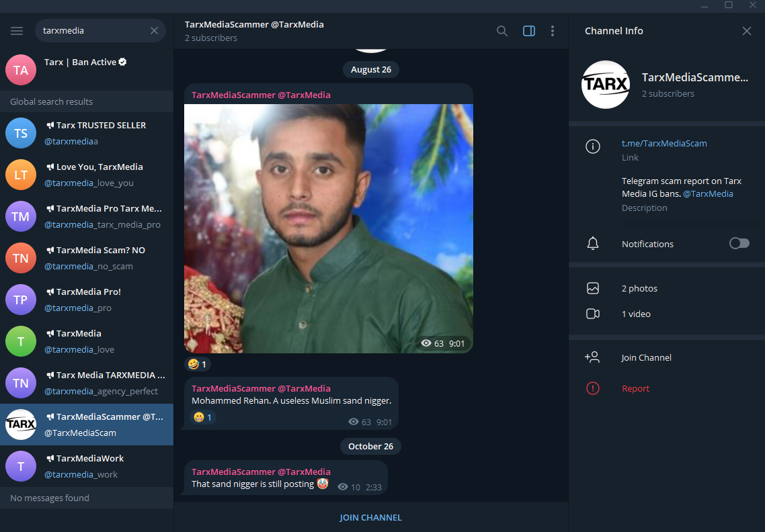765x532 pixels.
Task: Open the @TarxMedia mention in description
Action: [x=708, y=193]
